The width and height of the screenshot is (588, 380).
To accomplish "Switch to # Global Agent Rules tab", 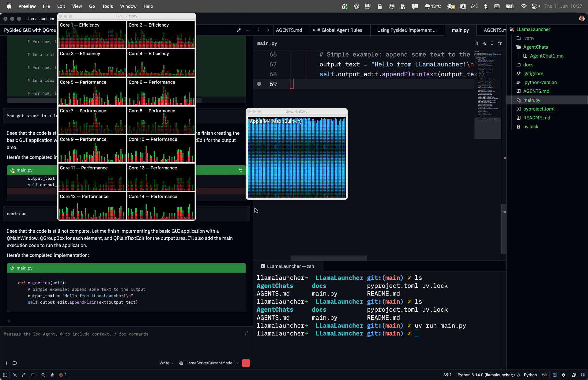I will [x=340, y=30].
